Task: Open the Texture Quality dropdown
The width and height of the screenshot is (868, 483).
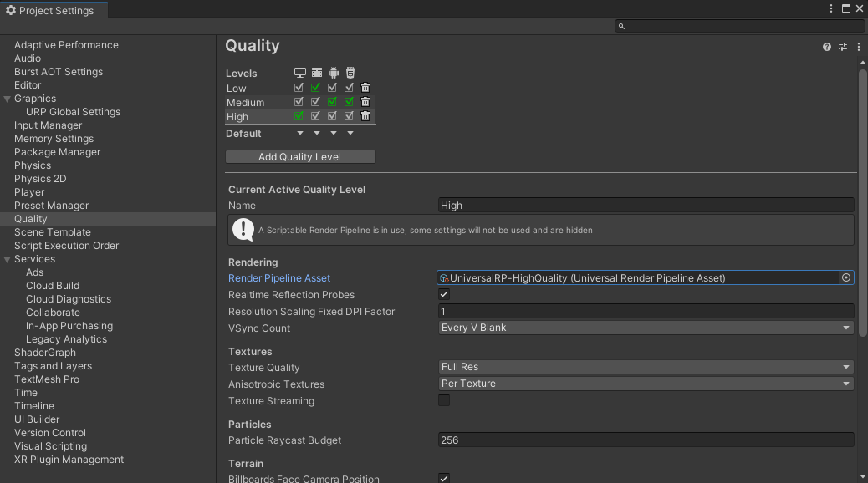Action: pos(646,367)
